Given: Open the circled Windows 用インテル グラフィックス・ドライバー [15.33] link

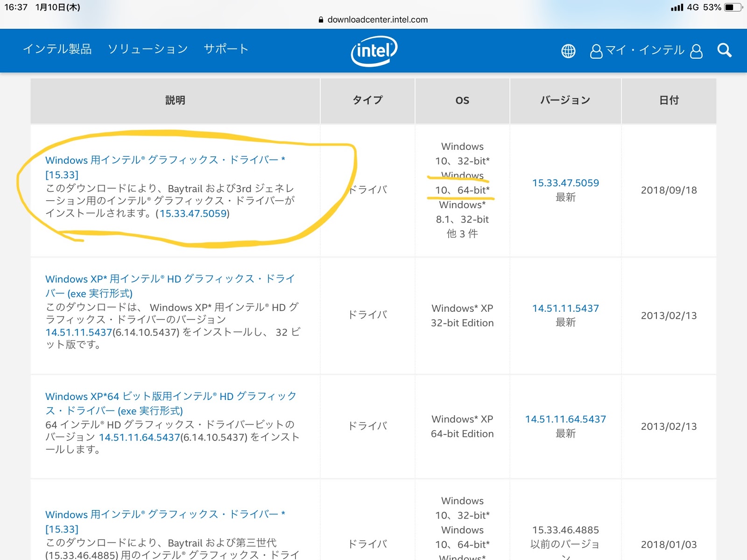Looking at the screenshot, I should (x=165, y=167).
